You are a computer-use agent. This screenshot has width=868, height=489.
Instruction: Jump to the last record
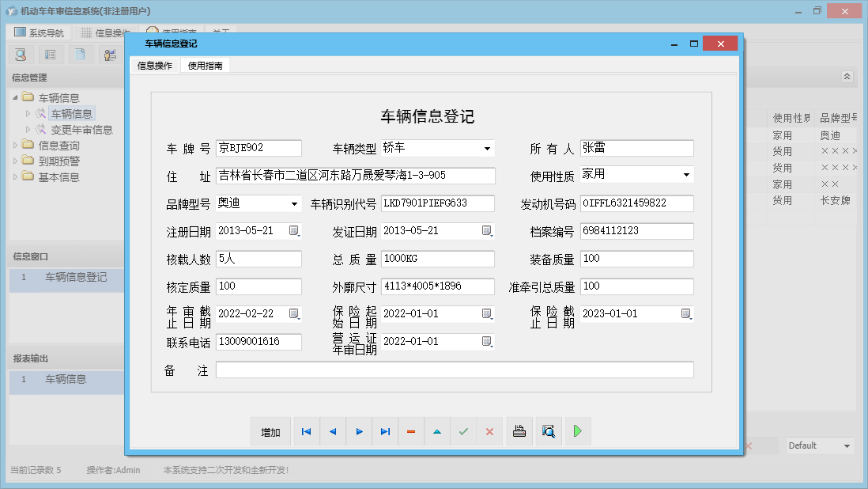385,432
